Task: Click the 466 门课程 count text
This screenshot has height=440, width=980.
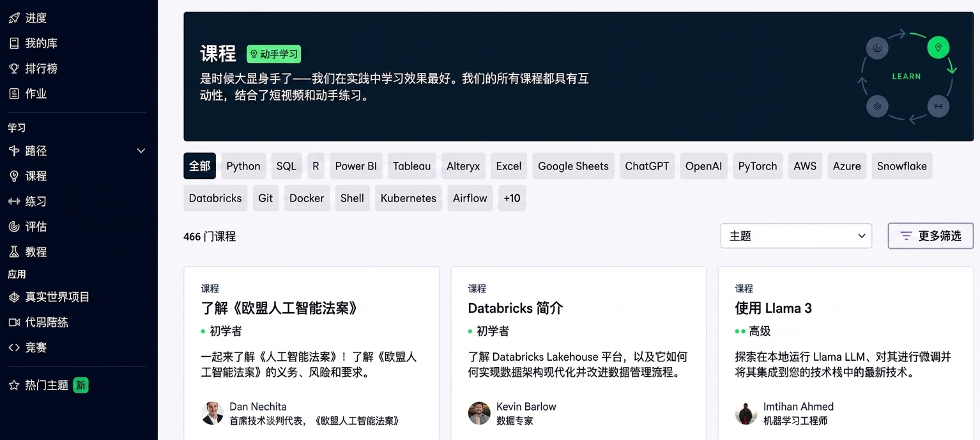Action: pyautogui.click(x=210, y=236)
